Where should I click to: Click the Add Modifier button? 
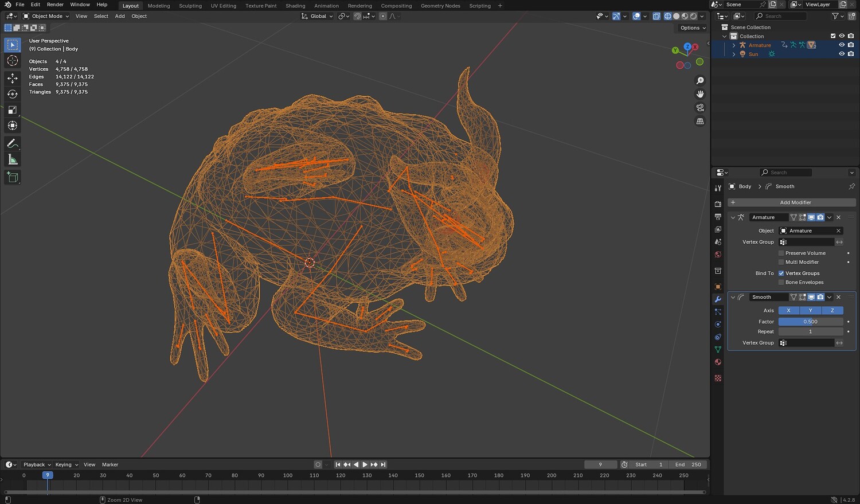[792, 202]
